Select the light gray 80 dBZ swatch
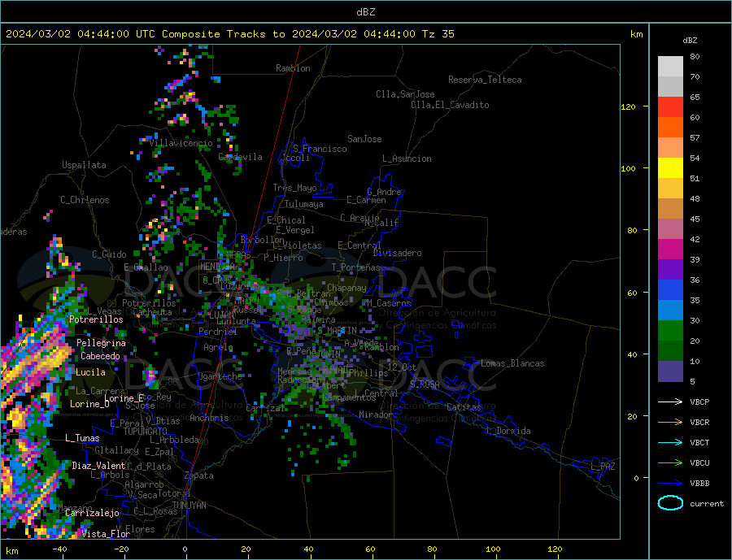Image resolution: width=732 pixels, height=560 pixels. [x=670, y=67]
